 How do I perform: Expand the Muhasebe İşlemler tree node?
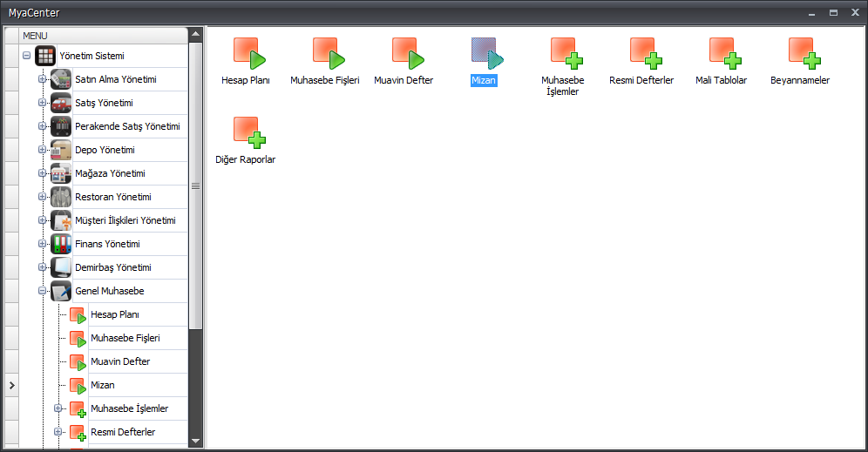pyautogui.click(x=58, y=408)
